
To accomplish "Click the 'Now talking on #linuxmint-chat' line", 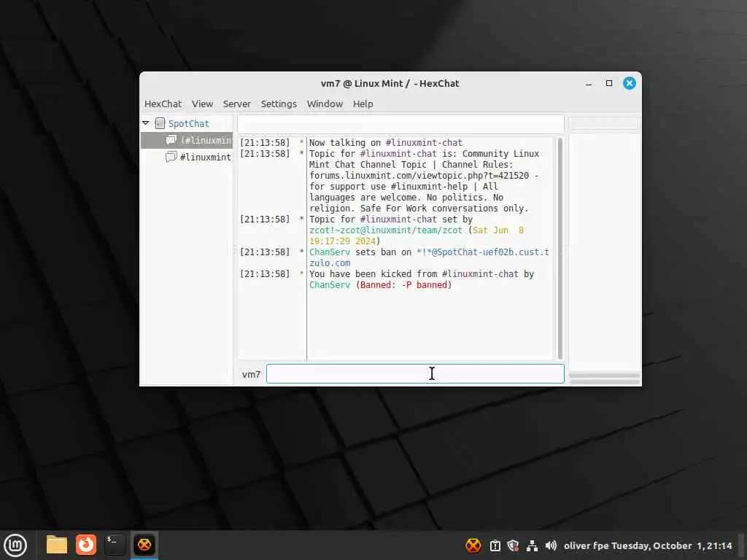I will click(386, 143).
